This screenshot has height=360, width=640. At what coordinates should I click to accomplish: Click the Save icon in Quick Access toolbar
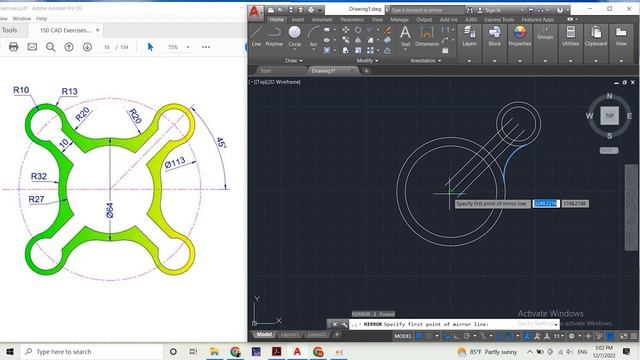291,10
